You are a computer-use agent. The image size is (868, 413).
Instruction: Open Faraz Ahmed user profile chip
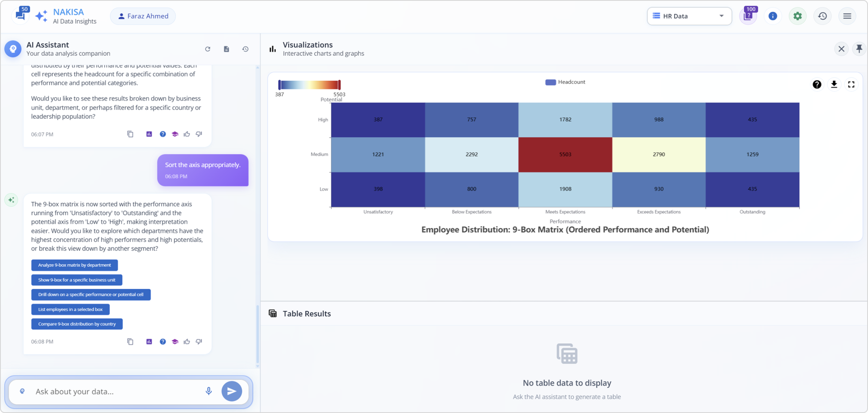tap(143, 16)
